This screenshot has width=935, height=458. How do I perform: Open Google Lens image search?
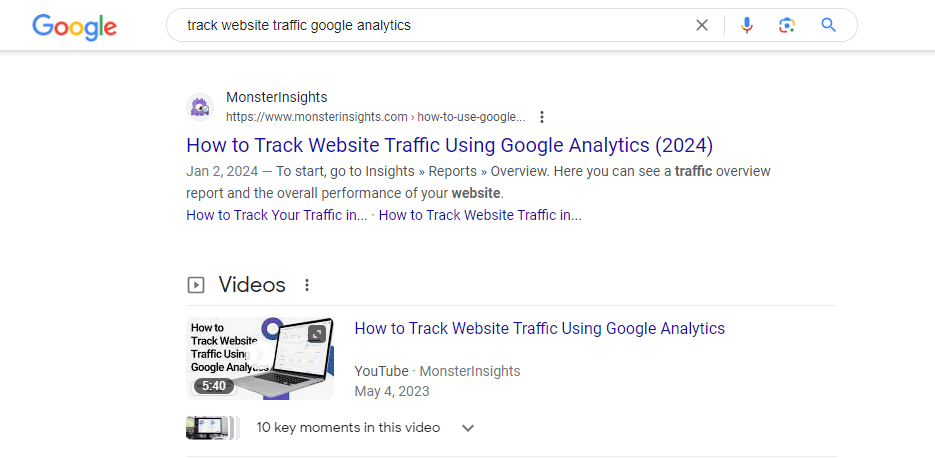click(787, 26)
